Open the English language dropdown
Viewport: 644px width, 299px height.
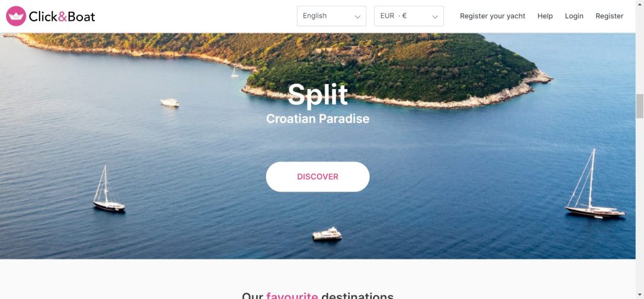coord(331,16)
